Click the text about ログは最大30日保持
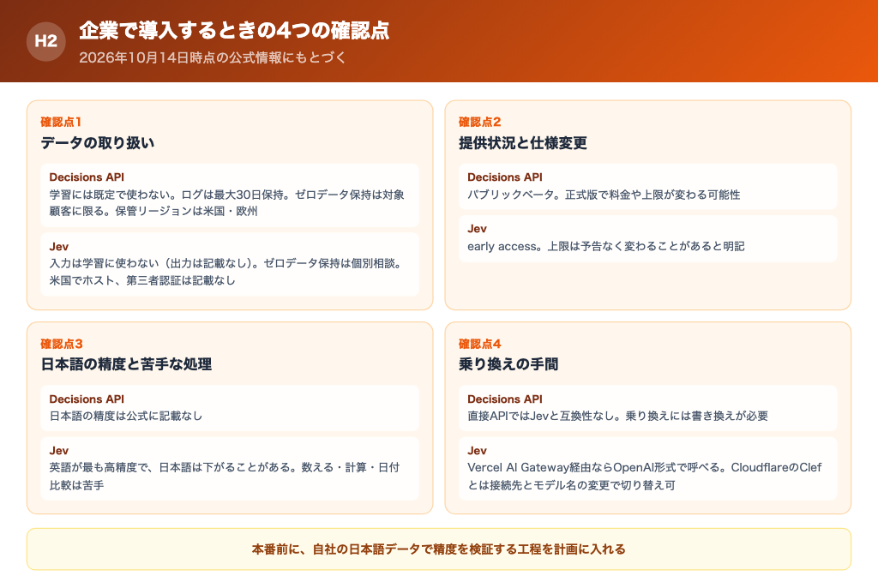The height and width of the screenshot is (588, 878). (226, 203)
